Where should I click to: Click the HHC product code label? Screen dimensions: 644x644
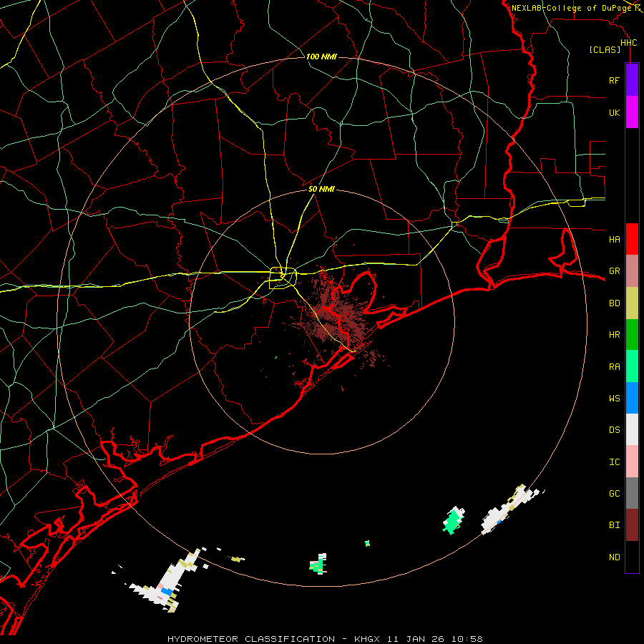(x=628, y=43)
